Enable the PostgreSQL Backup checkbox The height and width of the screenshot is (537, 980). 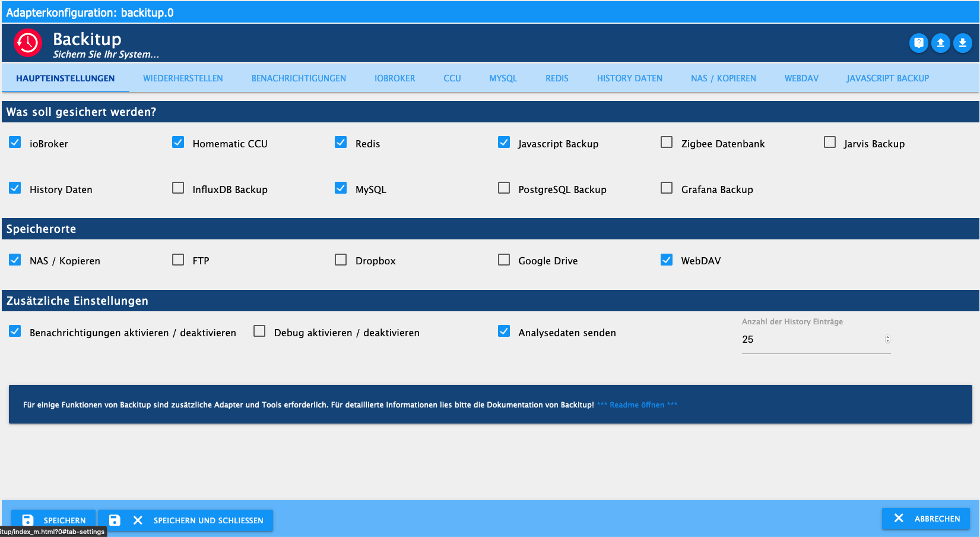[x=504, y=188]
